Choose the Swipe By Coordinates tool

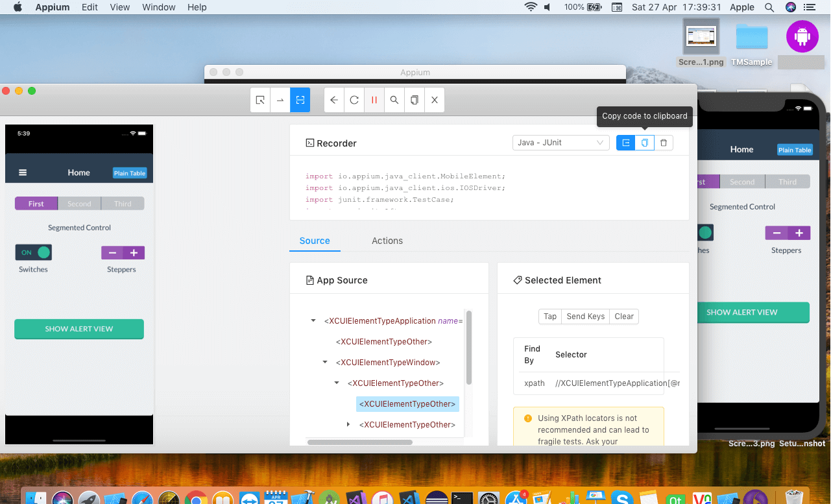[280, 100]
